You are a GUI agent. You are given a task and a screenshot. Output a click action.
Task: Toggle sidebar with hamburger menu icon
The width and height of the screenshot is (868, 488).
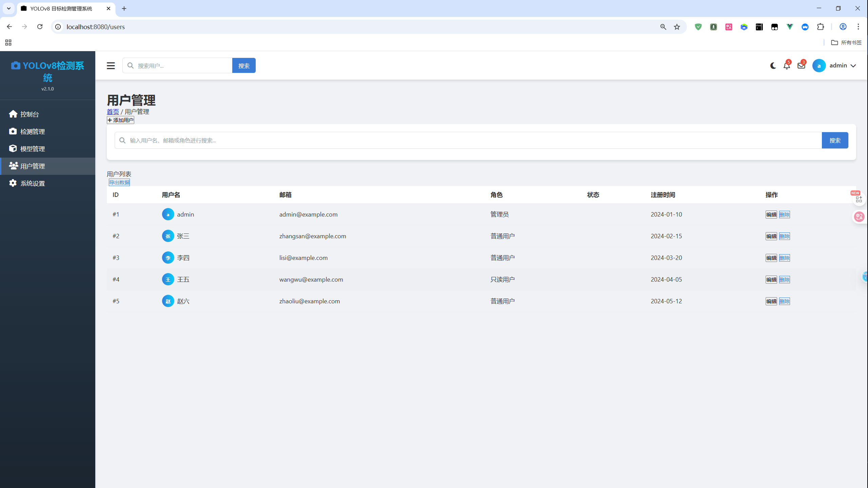[x=111, y=66]
